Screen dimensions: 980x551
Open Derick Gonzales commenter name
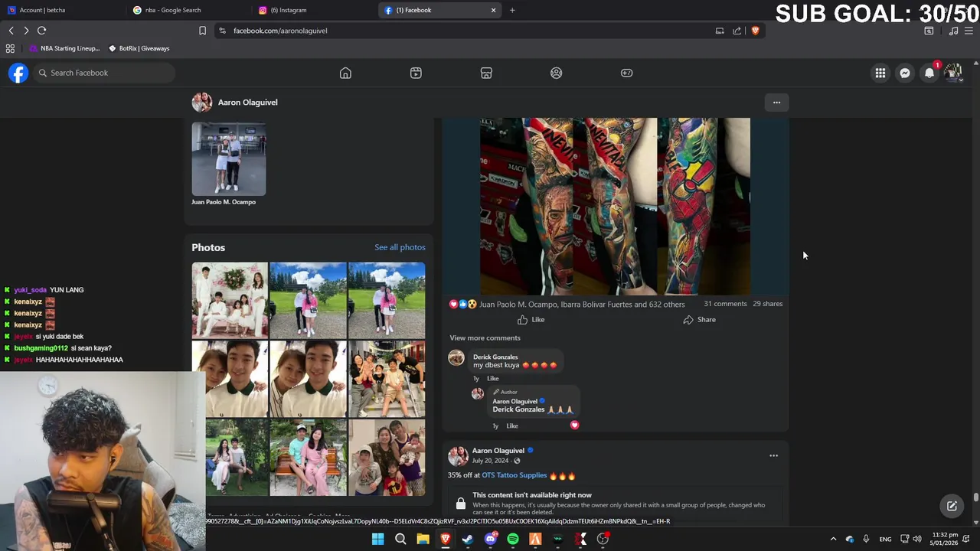point(495,357)
